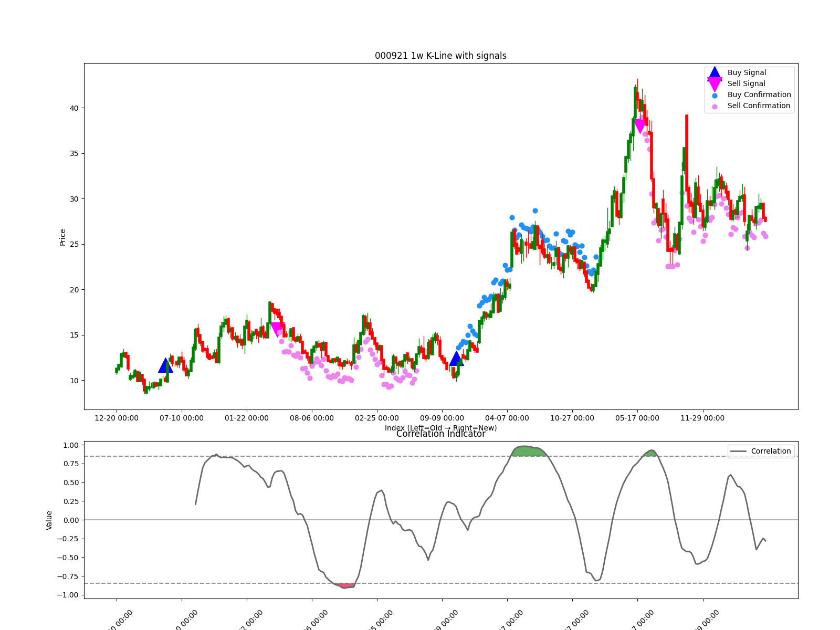This screenshot has height=630, width=840.
Task: Click the price tick label '20'
Action: 74,290
